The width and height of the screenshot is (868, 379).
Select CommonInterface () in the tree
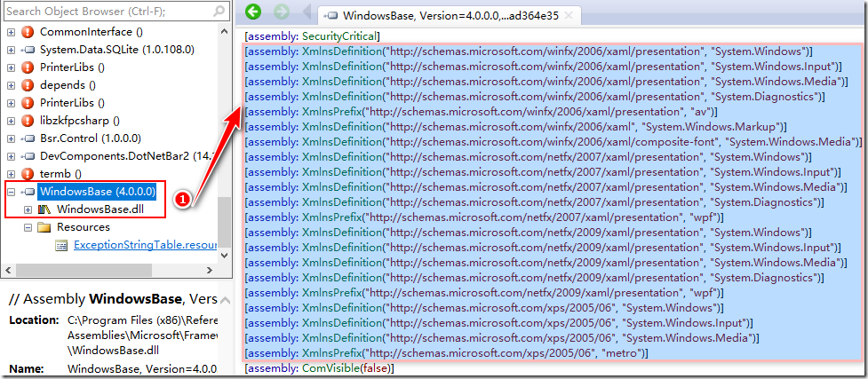(92, 32)
